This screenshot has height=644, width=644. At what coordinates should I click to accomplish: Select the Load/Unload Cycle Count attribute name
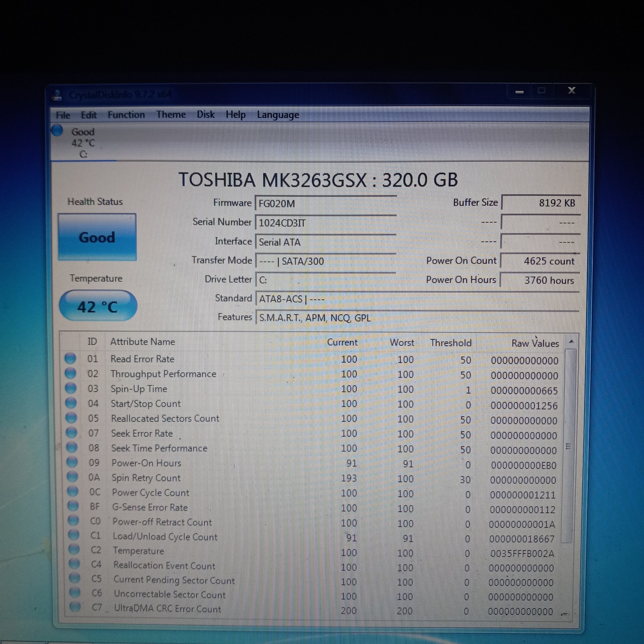(165, 537)
